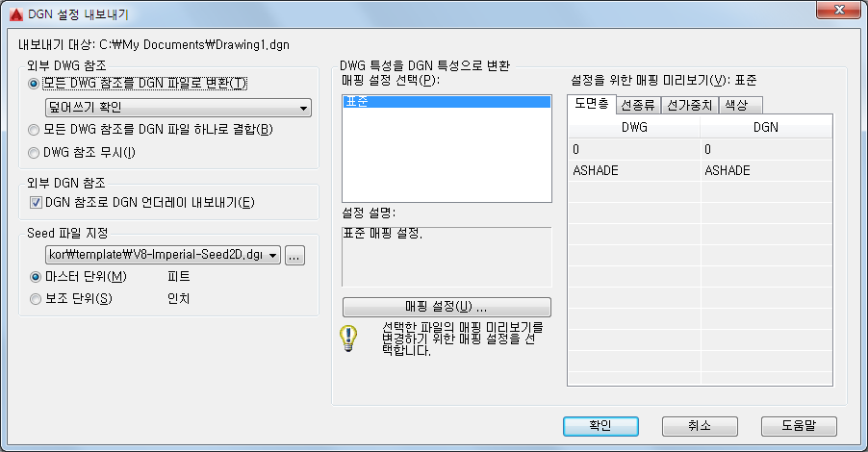Image resolution: width=868 pixels, height=452 pixels.
Task: Click the lightbulb tip icon
Action: point(348,339)
